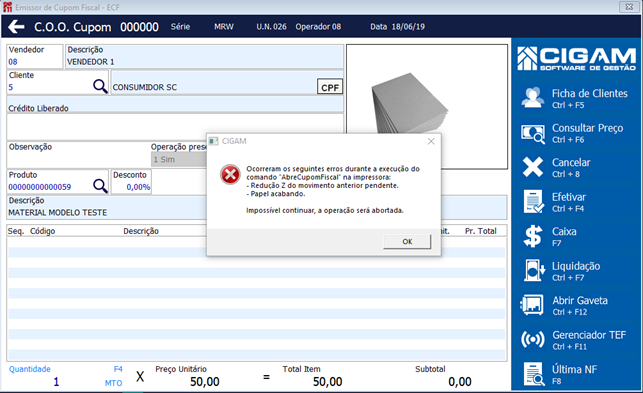Click Operador 08 in header

(318, 27)
